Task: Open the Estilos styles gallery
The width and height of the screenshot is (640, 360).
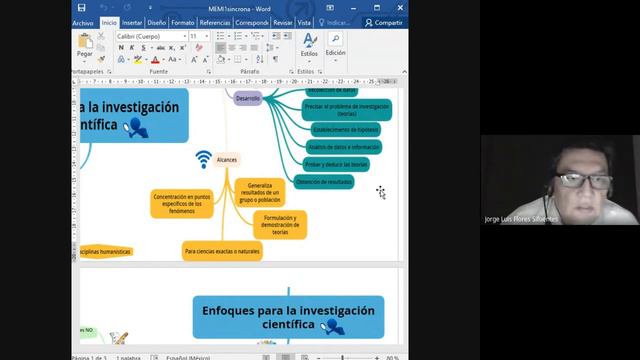Action: pos(309,46)
